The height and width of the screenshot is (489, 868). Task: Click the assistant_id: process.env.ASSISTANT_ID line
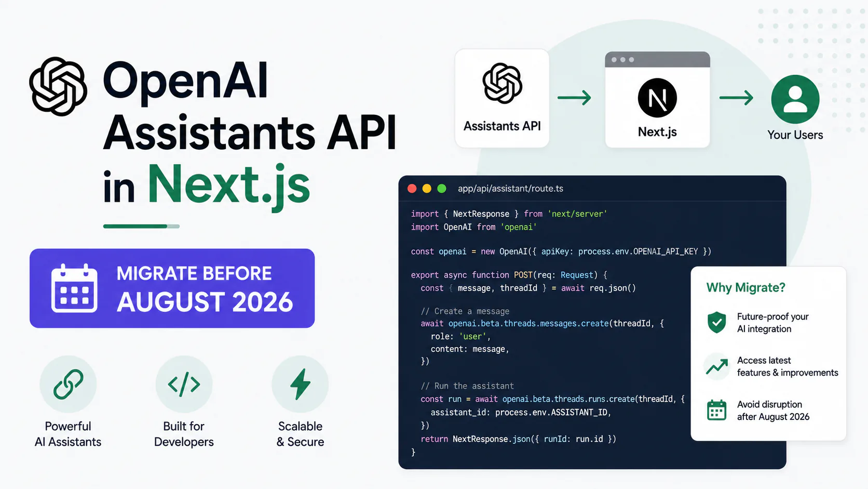click(521, 413)
